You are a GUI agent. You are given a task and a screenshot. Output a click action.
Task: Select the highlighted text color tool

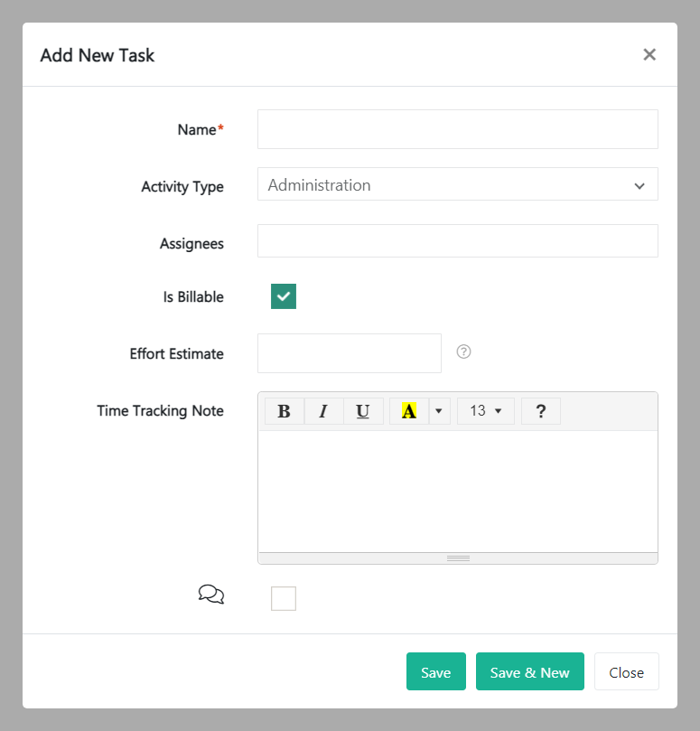coord(407,410)
